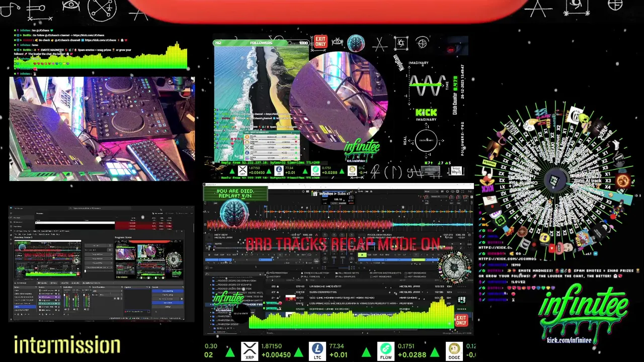Image resolution: width=644 pixels, height=362 pixels.
Task: Click the Litecoin row in the crypto price list
Action: 272,153
